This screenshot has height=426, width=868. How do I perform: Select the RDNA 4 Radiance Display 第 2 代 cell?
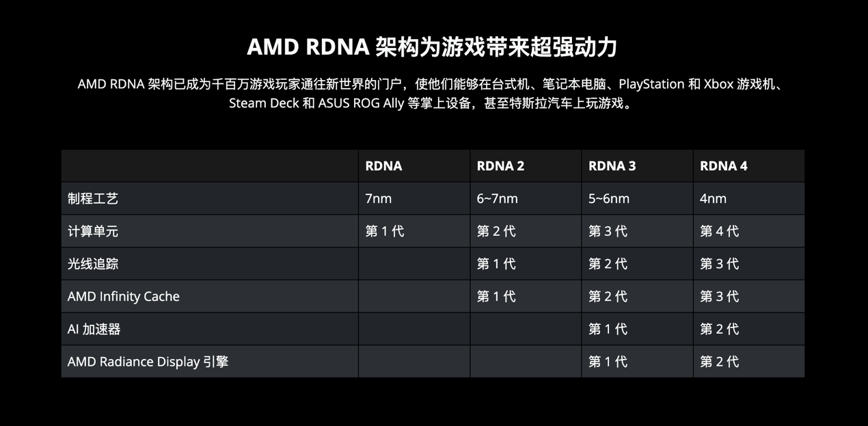pyautogui.click(x=719, y=362)
